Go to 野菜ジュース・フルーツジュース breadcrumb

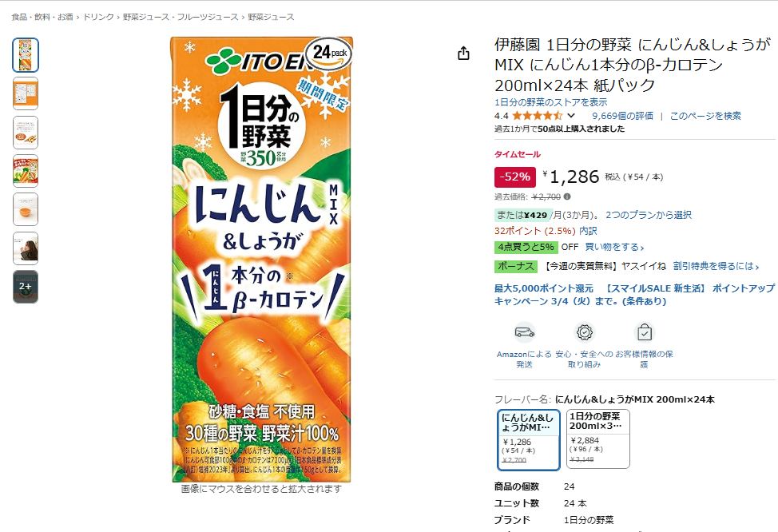click(x=181, y=17)
